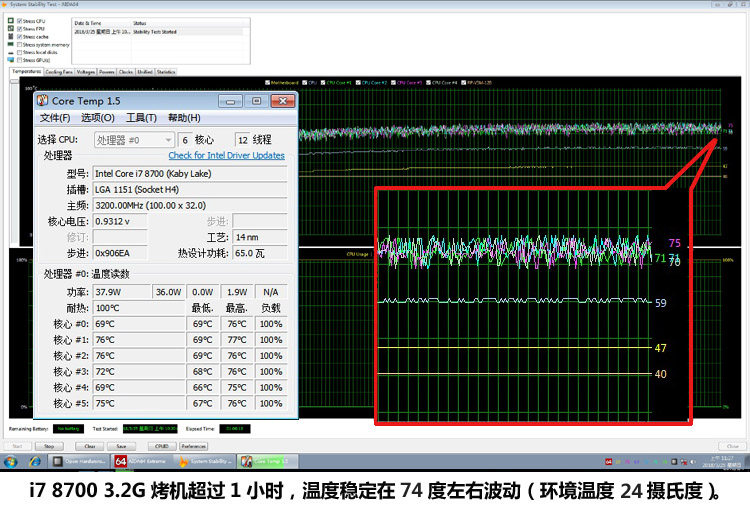The width and height of the screenshot is (750, 509).
Task: Enable Stress system memory checkbox
Action: click(x=20, y=44)
